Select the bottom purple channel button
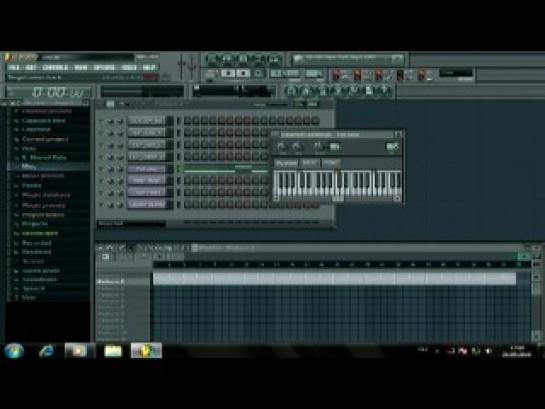545x409 pixels. coord(146,204)
